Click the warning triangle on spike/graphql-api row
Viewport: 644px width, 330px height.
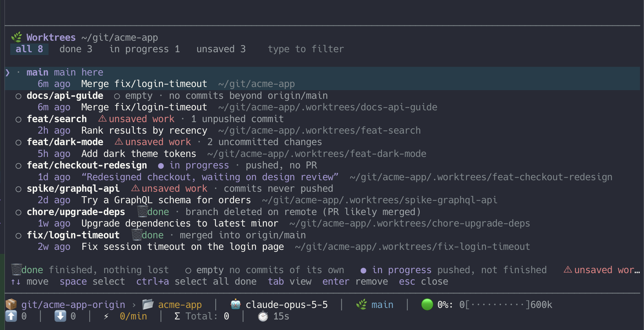(135, 188)
